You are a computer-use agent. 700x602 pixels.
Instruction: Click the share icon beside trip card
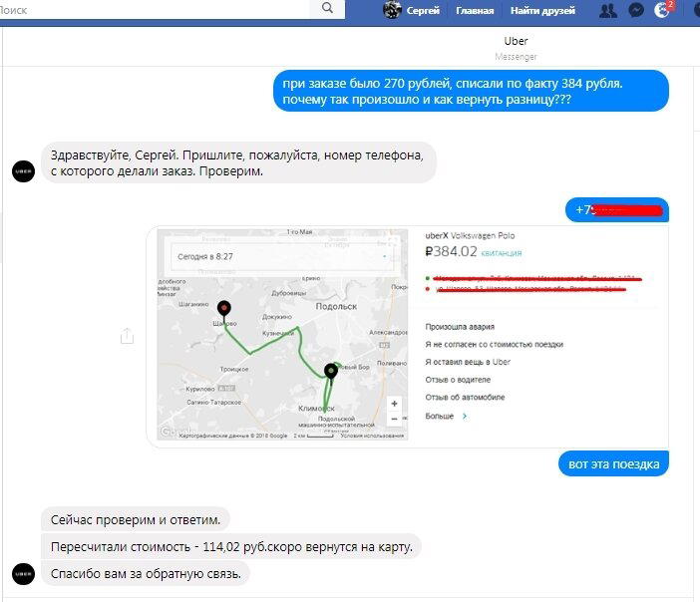(127, 336)
